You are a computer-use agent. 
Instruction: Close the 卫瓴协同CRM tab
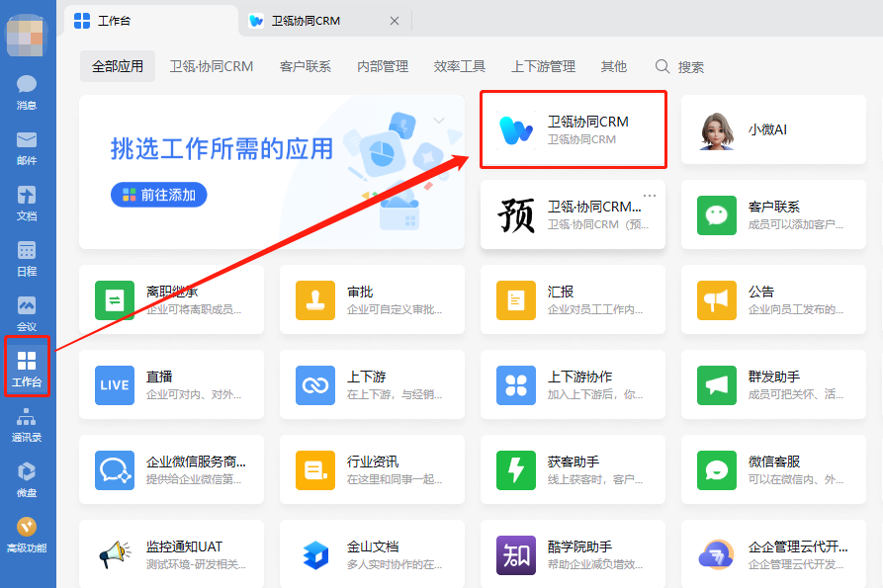pyautogui.click(x=395, y=21)
